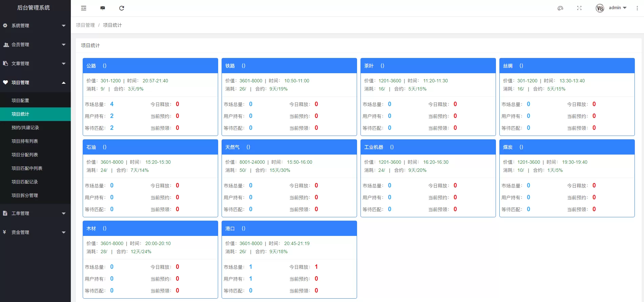Click the gear icon beside 系统管理

click(x=5, y=25)
